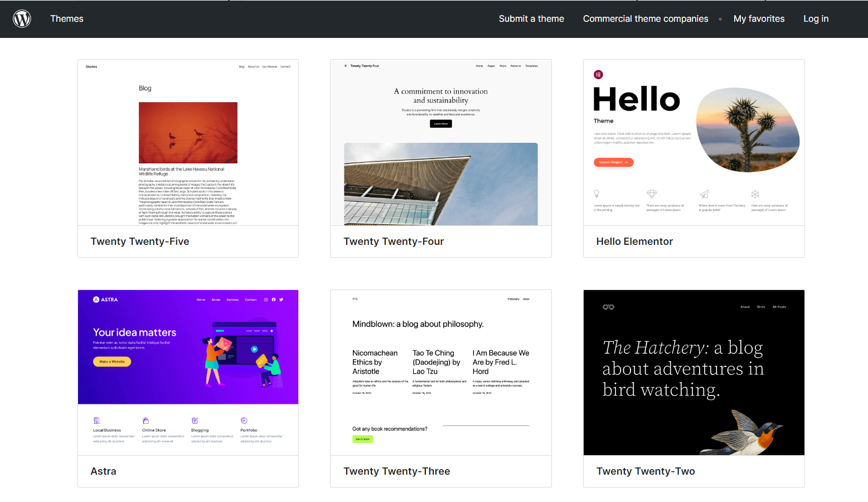Open the Themes heading link

(x=67, y=18)
